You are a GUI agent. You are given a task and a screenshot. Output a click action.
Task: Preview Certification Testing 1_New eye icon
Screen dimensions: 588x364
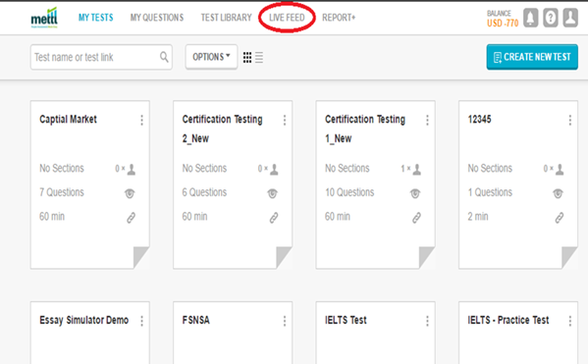415,193
